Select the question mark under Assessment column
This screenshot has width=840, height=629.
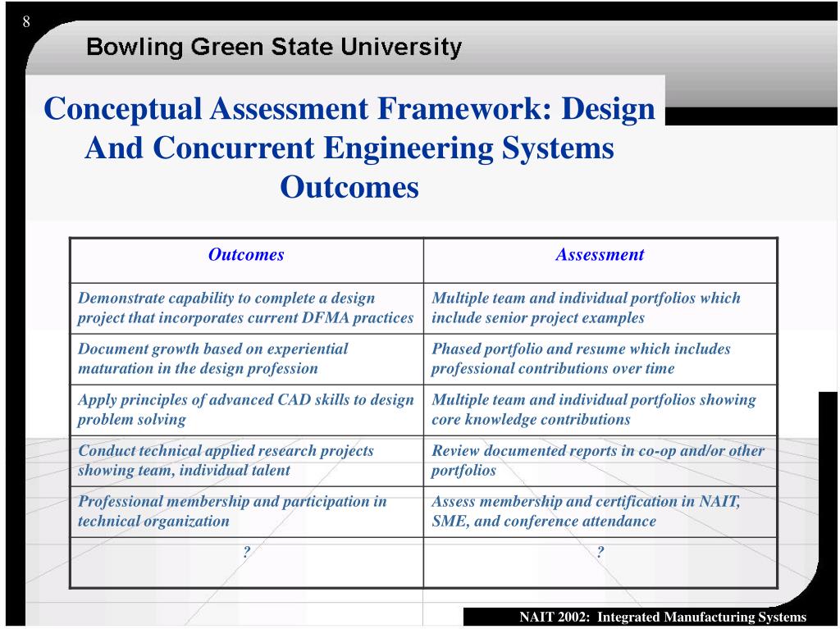pyautogui.click(x=600, y=551)
